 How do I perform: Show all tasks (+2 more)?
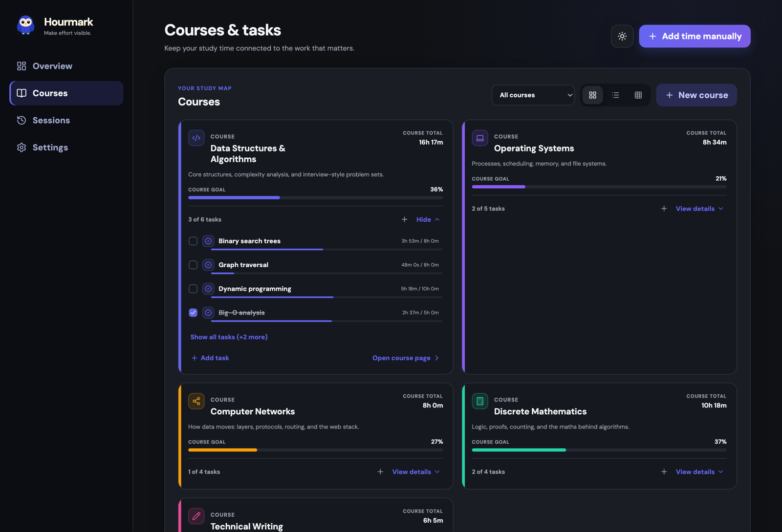pyautogui.click(x=229, y=337)
